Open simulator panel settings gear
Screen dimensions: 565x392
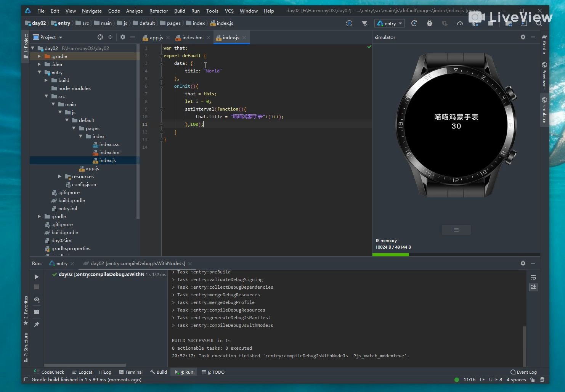(523, 37)
